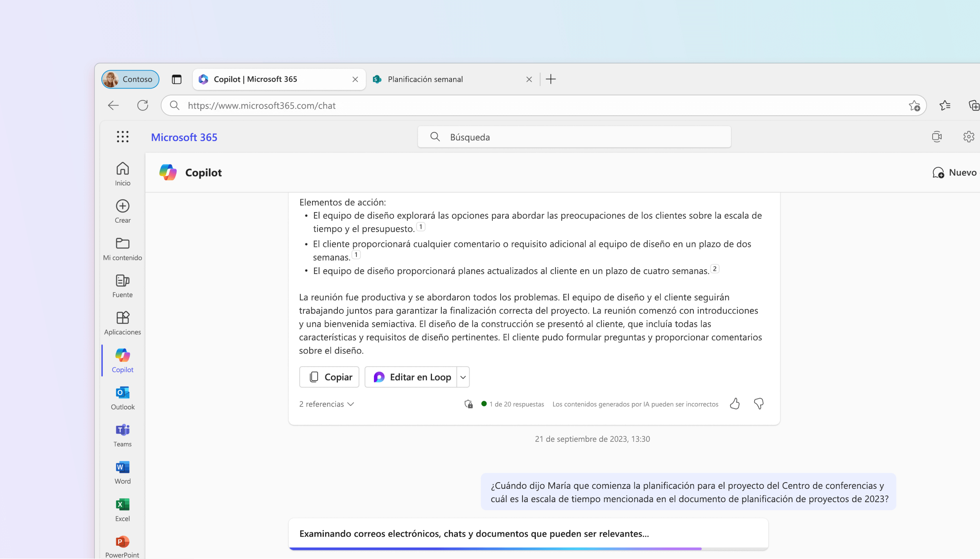Click the Copiar button
This screenshot has width=980, height=559.
tap(330, 377)
